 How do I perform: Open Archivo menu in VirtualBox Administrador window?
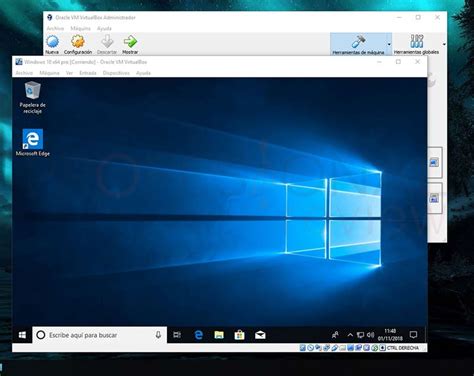[55, 28]
